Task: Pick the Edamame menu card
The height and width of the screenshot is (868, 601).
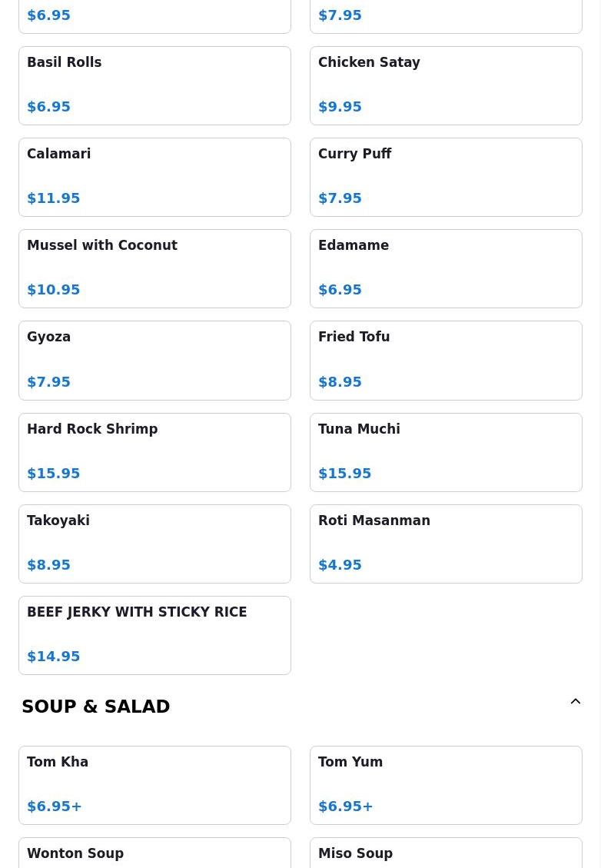Action: click(446, 268)
